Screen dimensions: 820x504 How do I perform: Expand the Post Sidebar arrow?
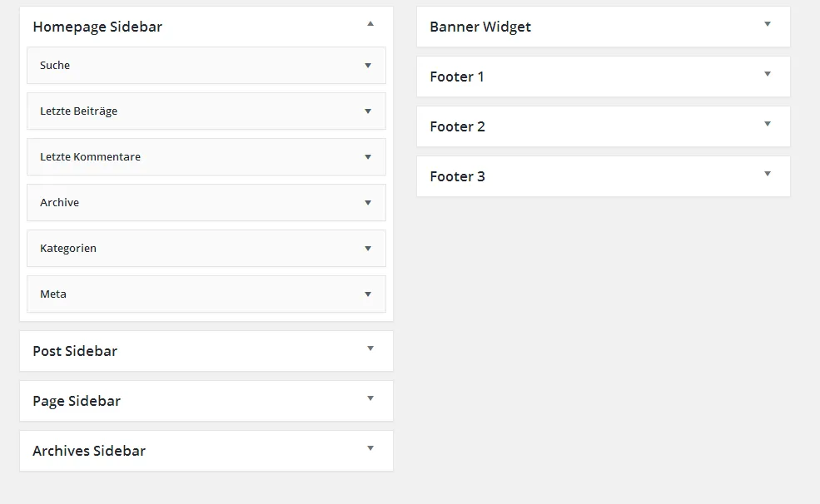coord(370,348)
